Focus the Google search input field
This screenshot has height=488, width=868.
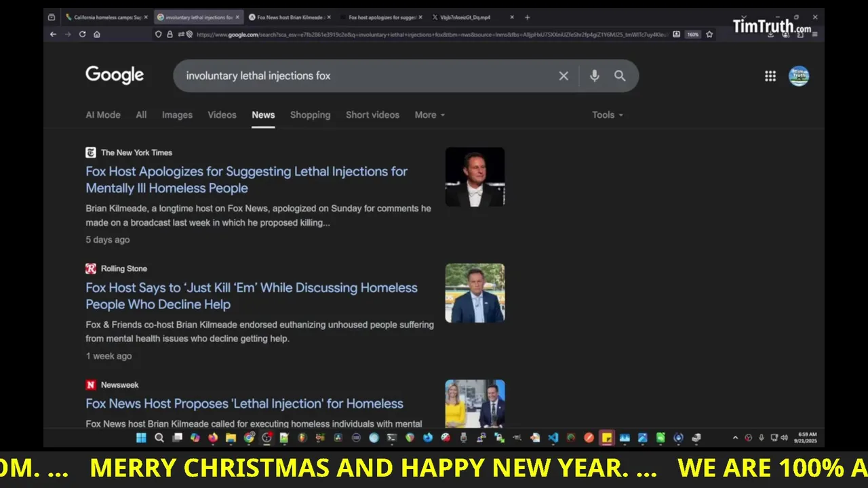point(366,76)
